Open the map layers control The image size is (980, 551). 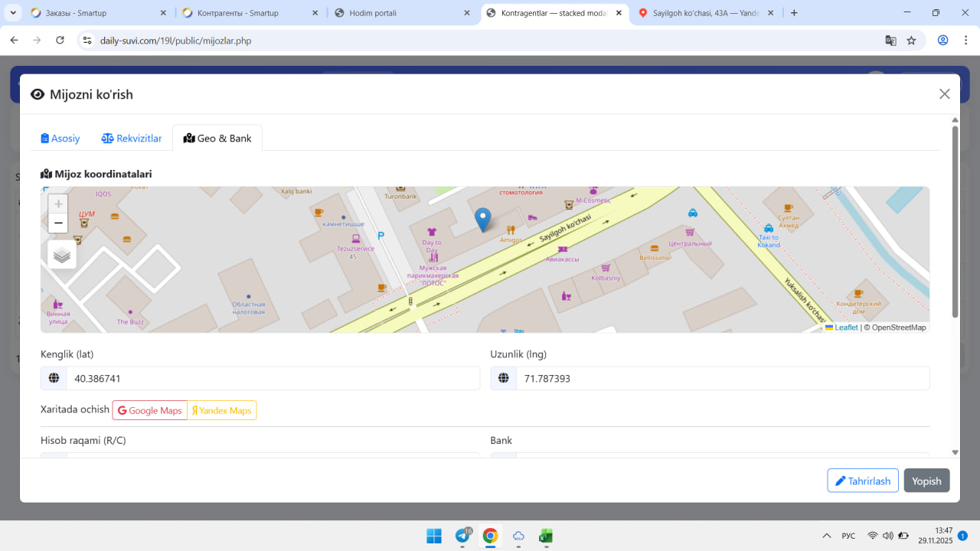pyautogui.click(x=62, y=255)
